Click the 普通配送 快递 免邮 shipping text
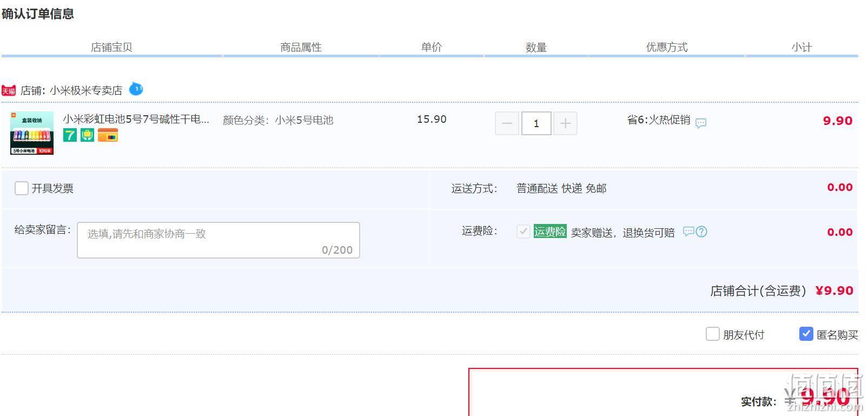This screenshot has width=868, height=416. [x=561, y=188]
